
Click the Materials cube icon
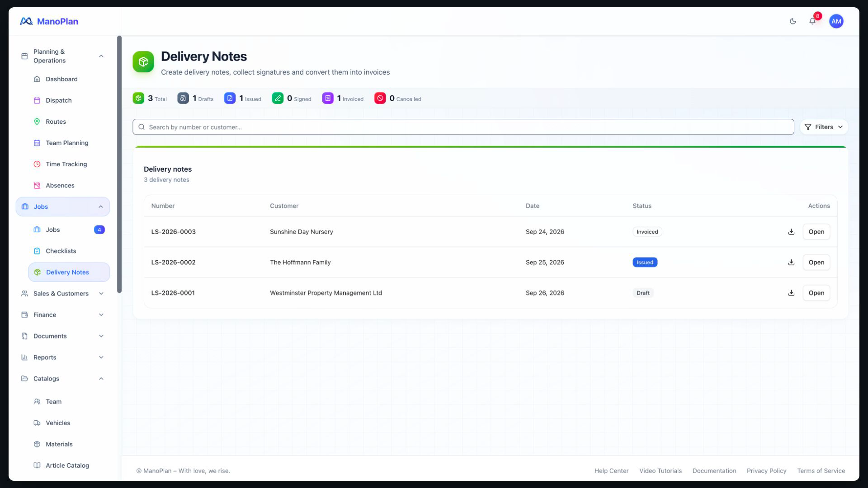coord(37,444)
